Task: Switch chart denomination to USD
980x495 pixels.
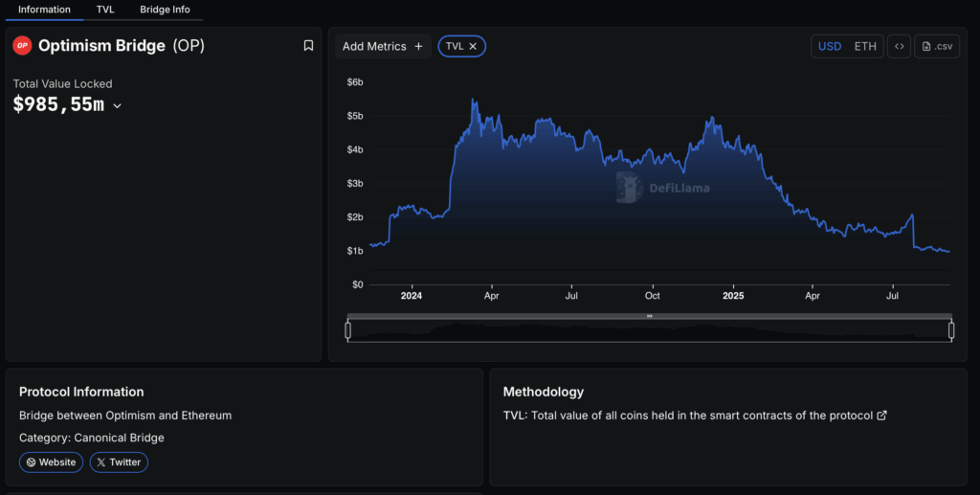Action: click(x=830, y=46)
